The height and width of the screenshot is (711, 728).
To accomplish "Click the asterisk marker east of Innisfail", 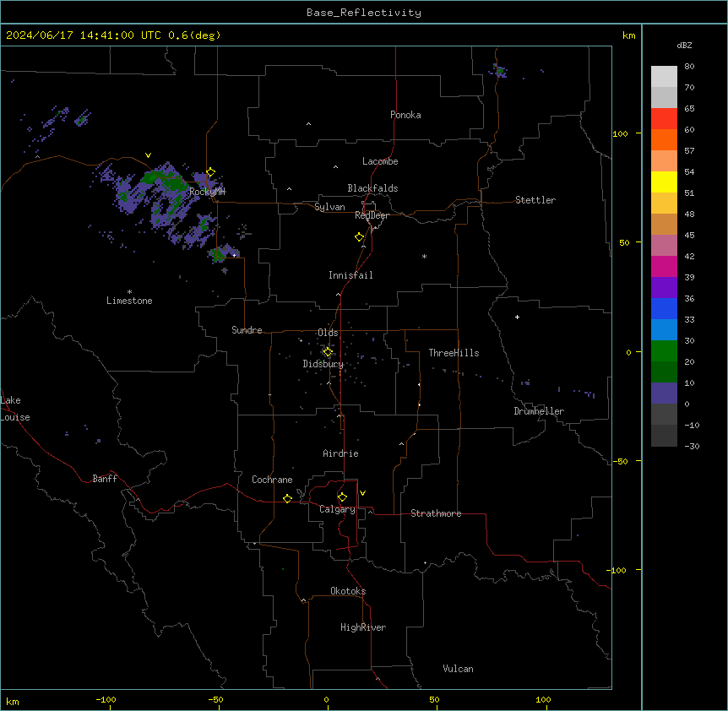I will (x=424, y=256).
